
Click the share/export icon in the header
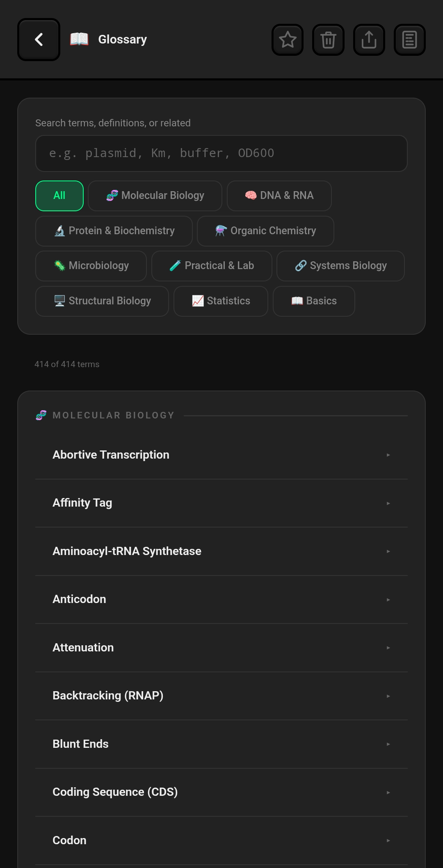369,39
